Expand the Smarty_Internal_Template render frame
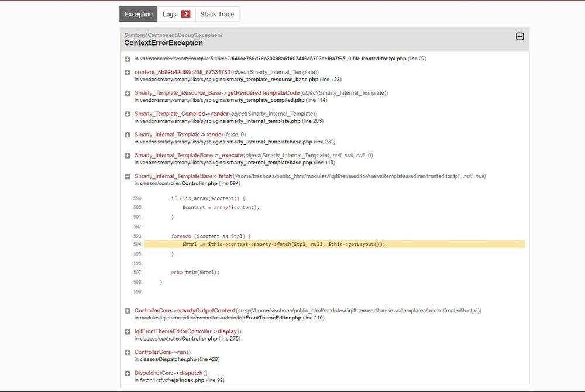 127,135
